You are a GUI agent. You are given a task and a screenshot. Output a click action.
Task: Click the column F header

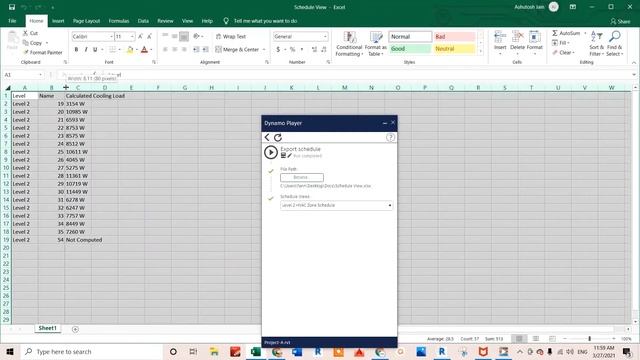tap(158, 87)
